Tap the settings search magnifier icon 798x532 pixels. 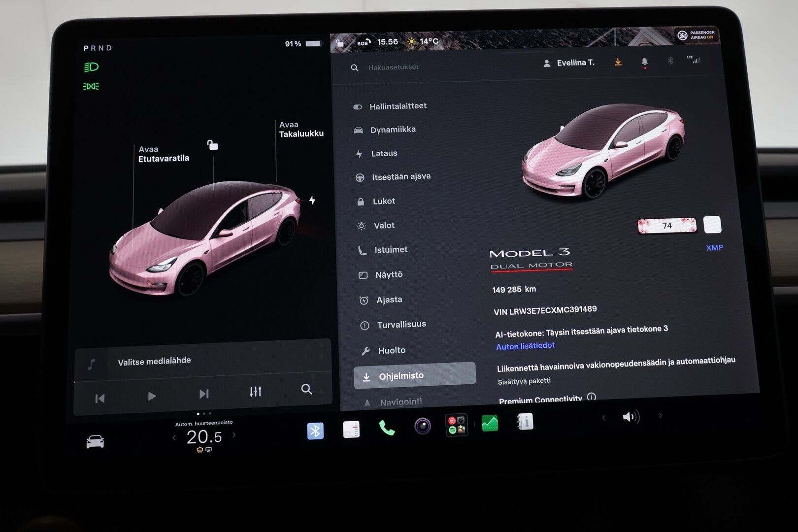[x=355, y=67]
